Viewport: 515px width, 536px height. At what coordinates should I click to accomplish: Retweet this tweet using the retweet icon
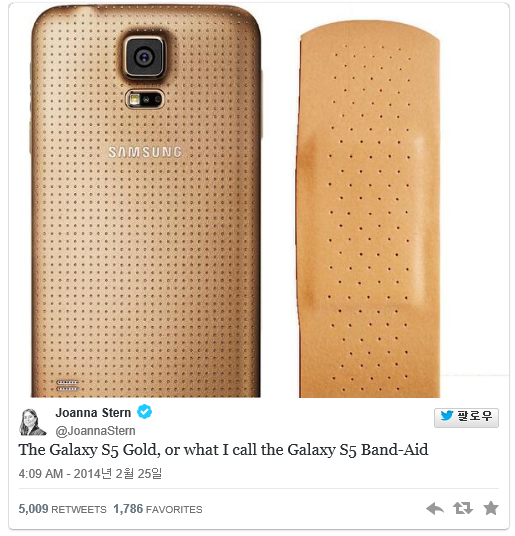point(463,509)
